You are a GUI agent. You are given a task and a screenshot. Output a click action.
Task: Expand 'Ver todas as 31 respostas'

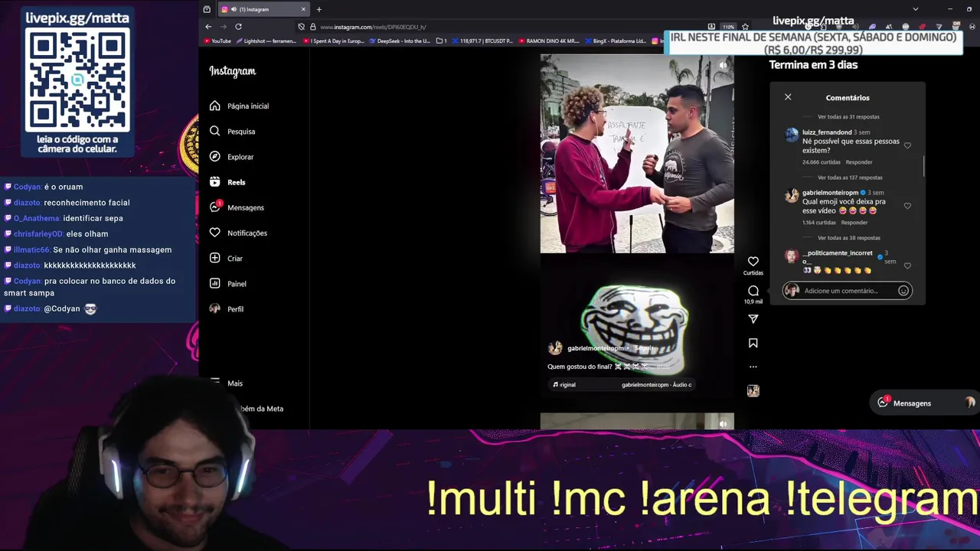coord(848,117)
